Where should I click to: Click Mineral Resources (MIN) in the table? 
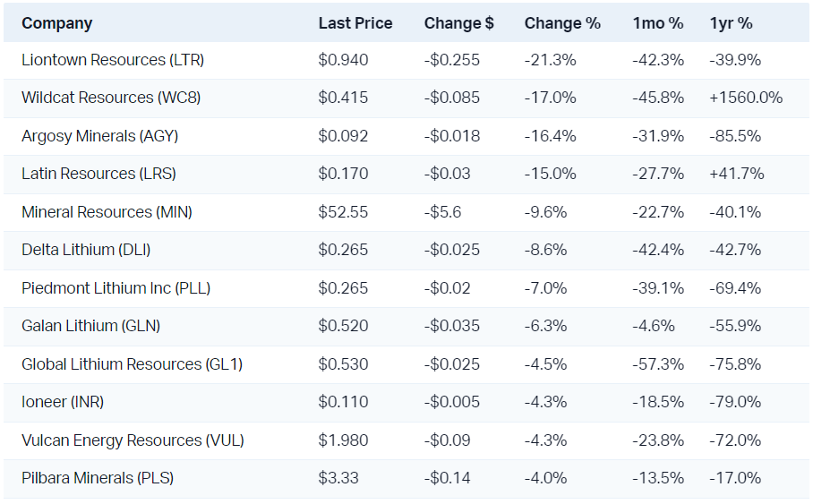pyautogui.click(x=107, y=212)
